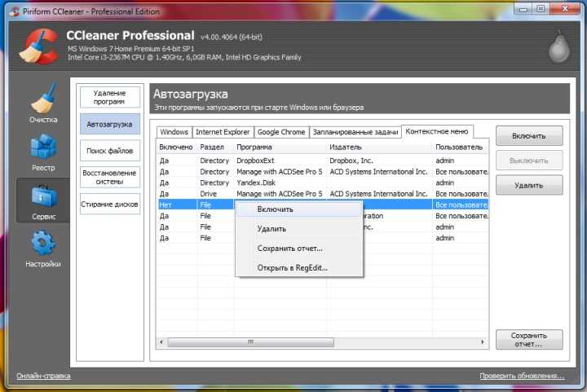The height and width of the screenshot is (392, 587).
Task: Click the CCleaner logo in the header
Action: (x=39, y=46)
